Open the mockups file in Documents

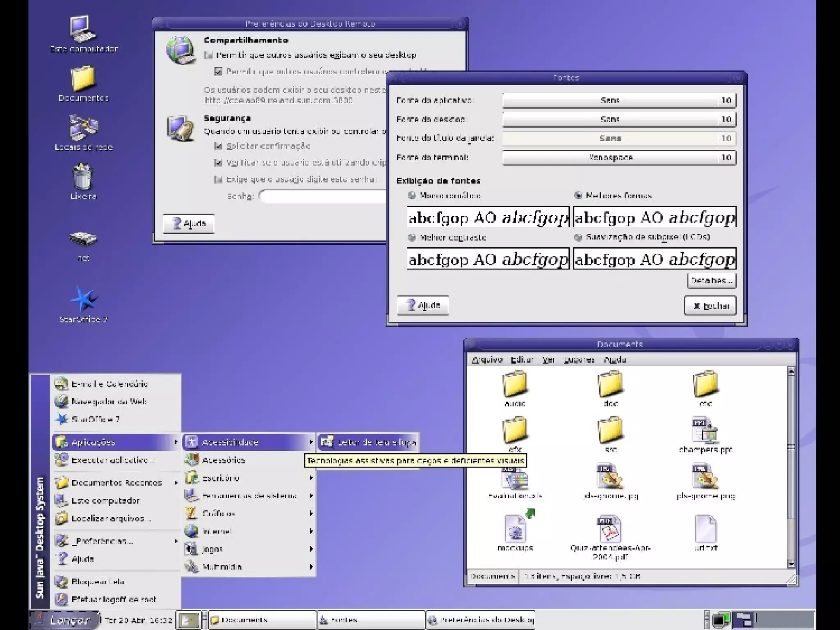(x=515, y=529)
